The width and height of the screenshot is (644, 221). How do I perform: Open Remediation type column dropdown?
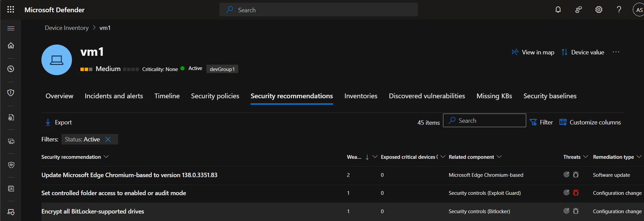click(x=639, y=157)
